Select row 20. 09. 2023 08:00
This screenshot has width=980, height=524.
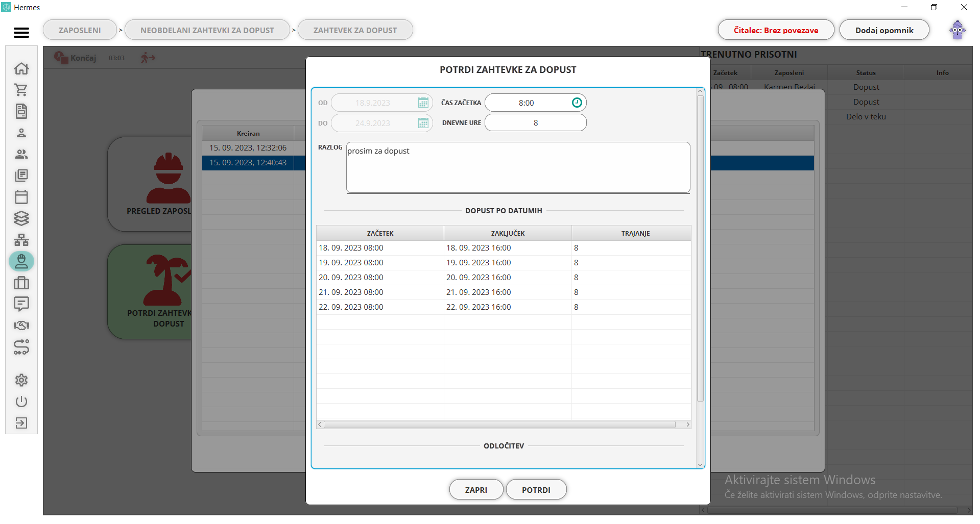(504, 278)
